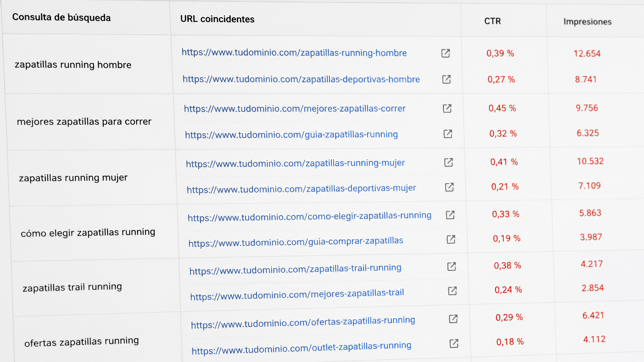Click the zapatillas-deportivas-mujer URL link

pyautogui.click(x=301, y=189)
